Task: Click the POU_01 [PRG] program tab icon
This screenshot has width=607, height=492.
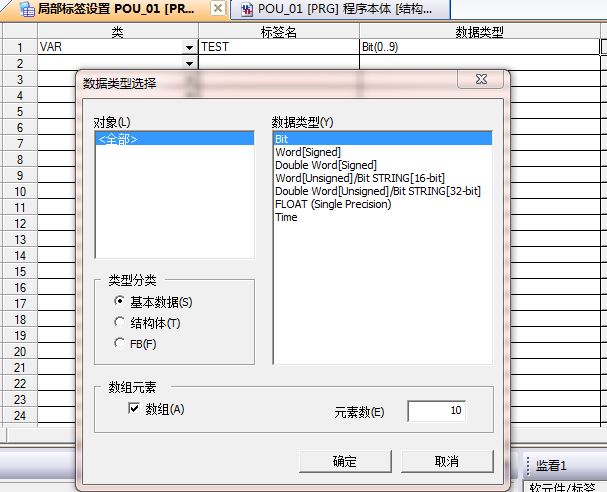Action: click(246, 9)
